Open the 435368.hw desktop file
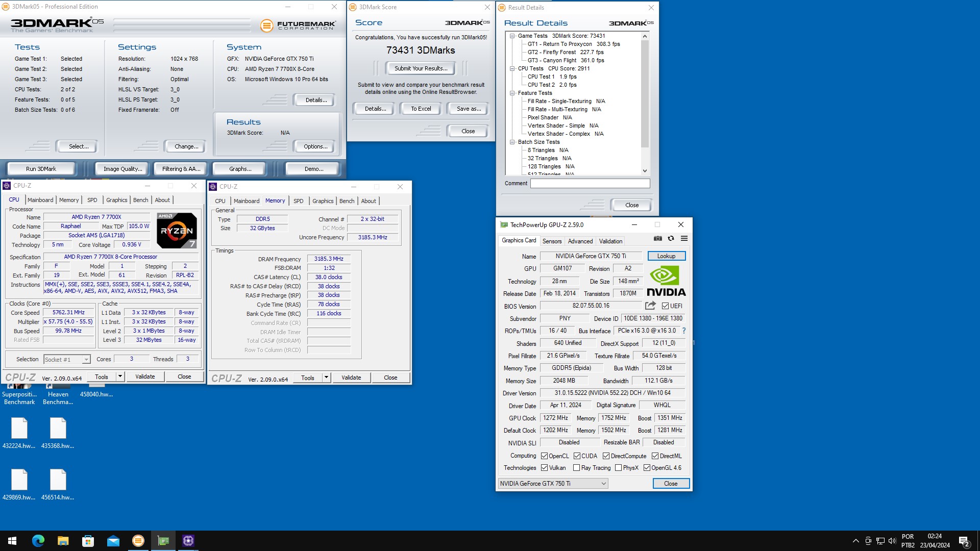The height and width of the screenshot is (551, 980). (58, 433)
